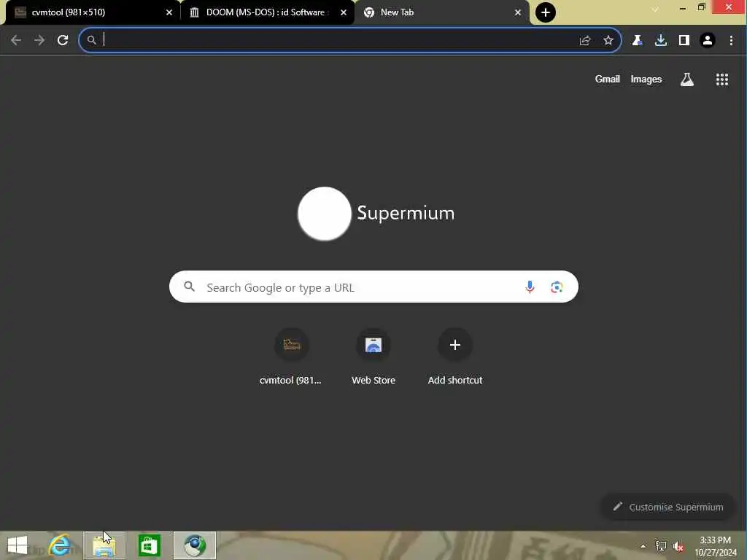This screenshot has height=560, width=747.
Task: Switch to the cvmtool (981×510) tab
Action: pos(90,12)
